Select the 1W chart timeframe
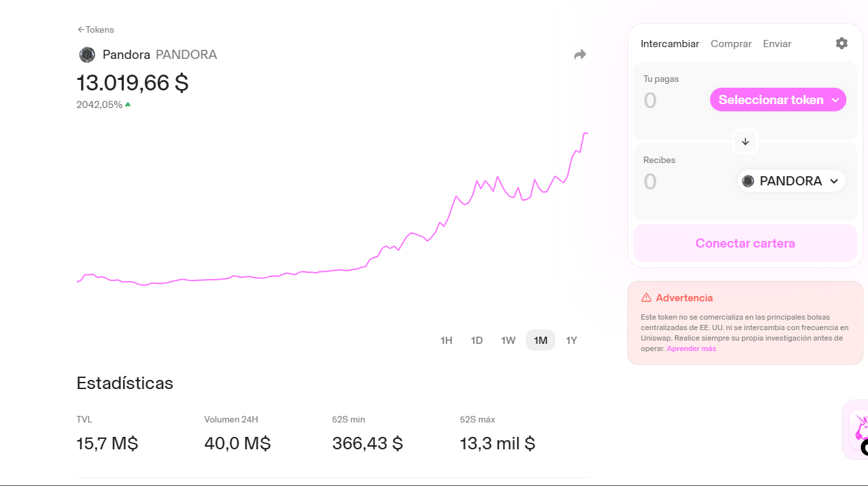This screenshot has height=486, width=868. [508, 341]
